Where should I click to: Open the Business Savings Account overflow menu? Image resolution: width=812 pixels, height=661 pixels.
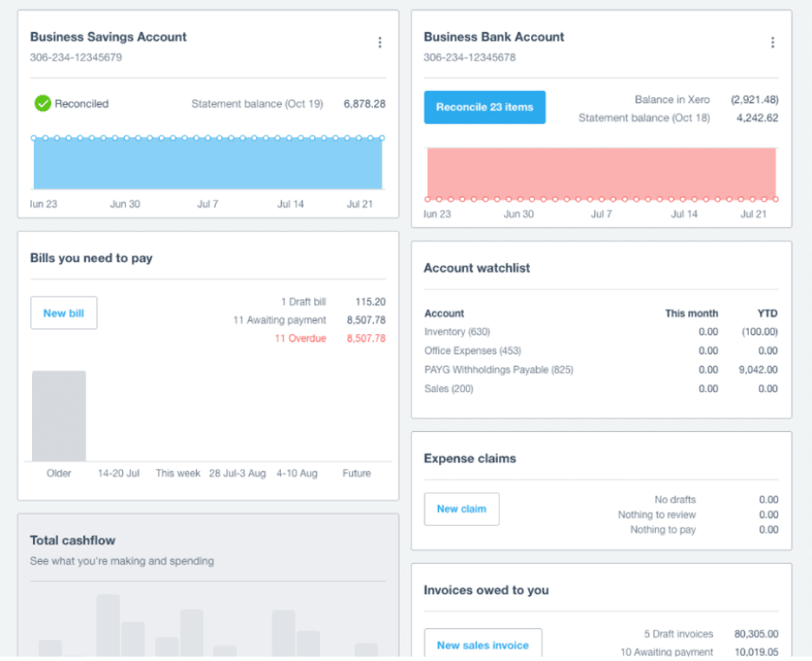click(379, 42)
